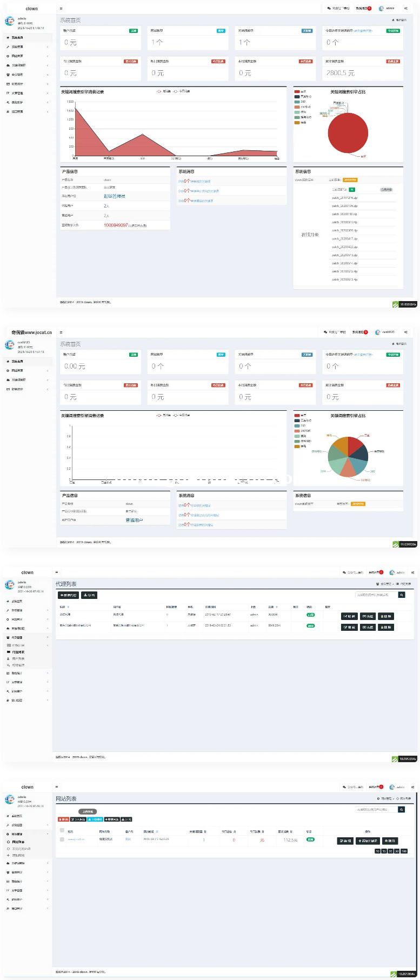Open the settings gear icon on the 网站列表 page
The width and height of the screenshot is (420, 980).
point(412,787)
